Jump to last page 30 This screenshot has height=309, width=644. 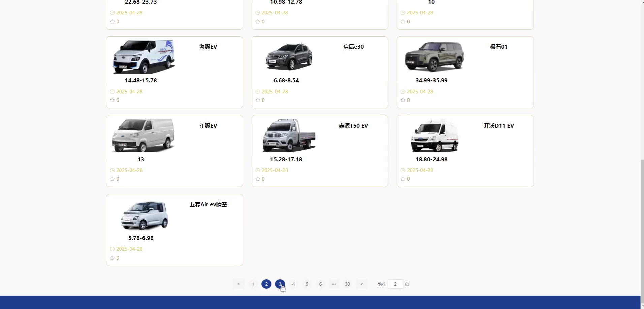[x=347, y=284]
